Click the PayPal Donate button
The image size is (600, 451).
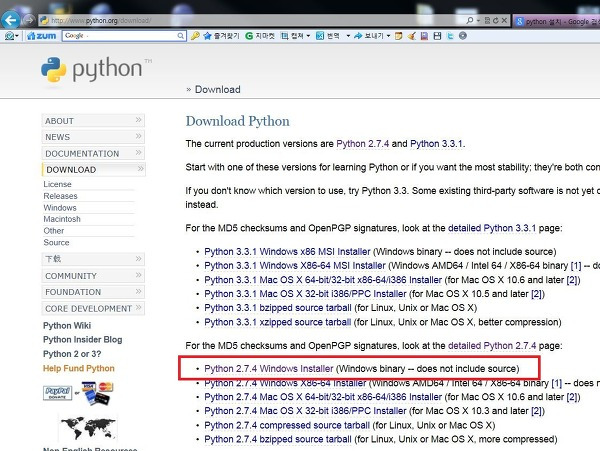(x=58, y=393)
